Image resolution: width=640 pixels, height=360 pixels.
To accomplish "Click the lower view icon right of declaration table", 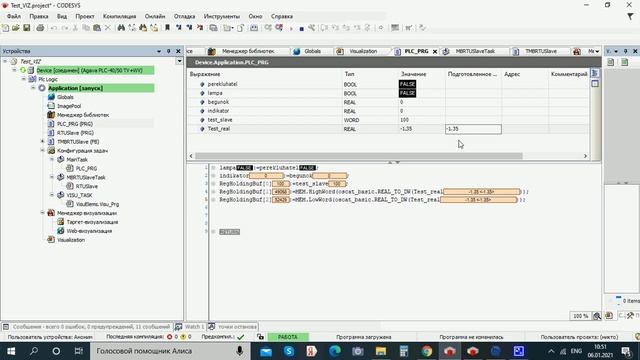I will point(595,84).
